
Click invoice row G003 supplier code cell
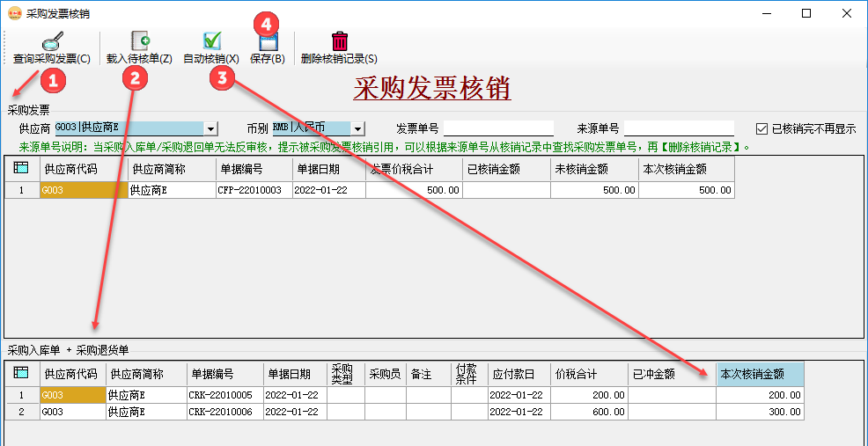[x=84, y=190]
